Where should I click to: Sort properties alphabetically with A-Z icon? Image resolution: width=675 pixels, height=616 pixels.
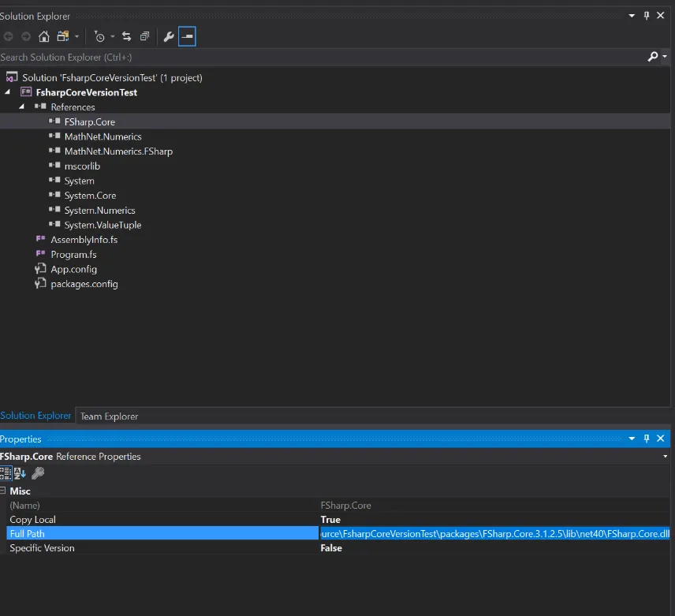21,473
